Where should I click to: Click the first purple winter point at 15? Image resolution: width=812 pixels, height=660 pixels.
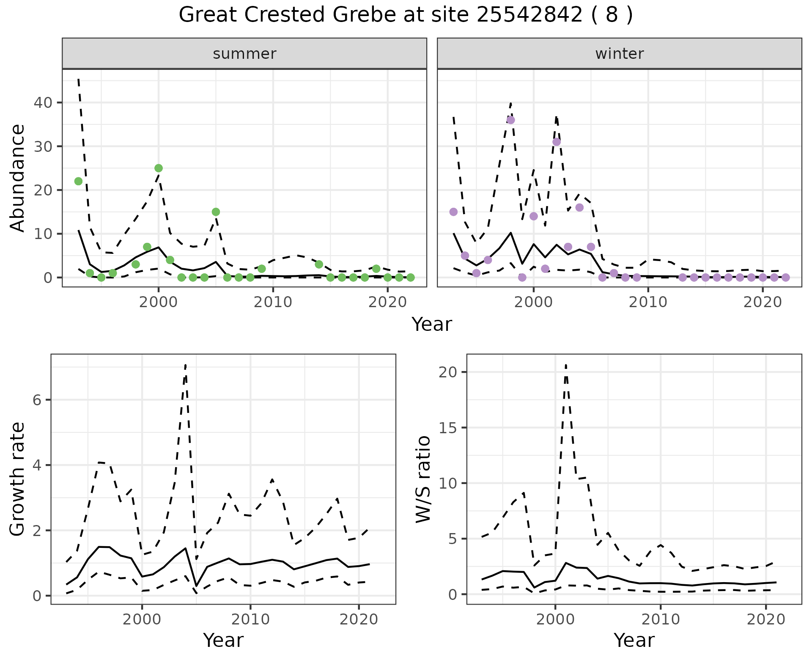pos(453,212)
